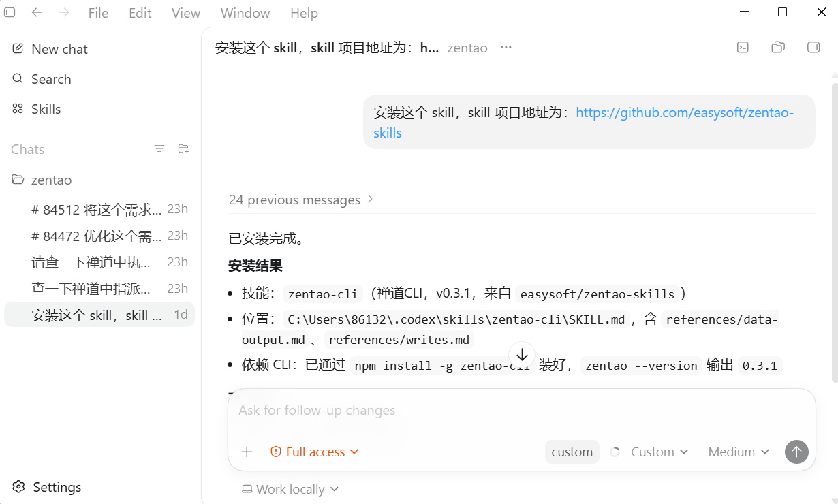The image size is (838, 504).
Task: Open chat '# 84472 优化这个需...'
Action: coord(101,236)
